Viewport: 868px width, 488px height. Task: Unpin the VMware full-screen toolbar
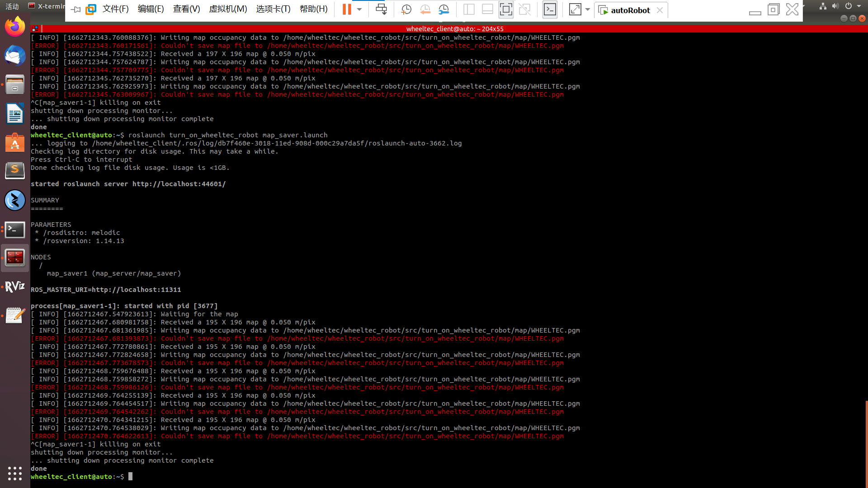click(x=75, y=9)
